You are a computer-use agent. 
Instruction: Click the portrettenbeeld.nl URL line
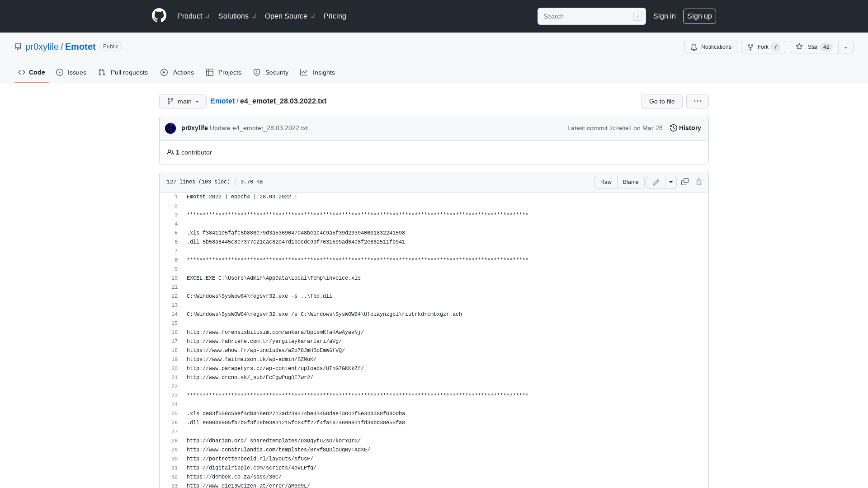coord(250,459)
